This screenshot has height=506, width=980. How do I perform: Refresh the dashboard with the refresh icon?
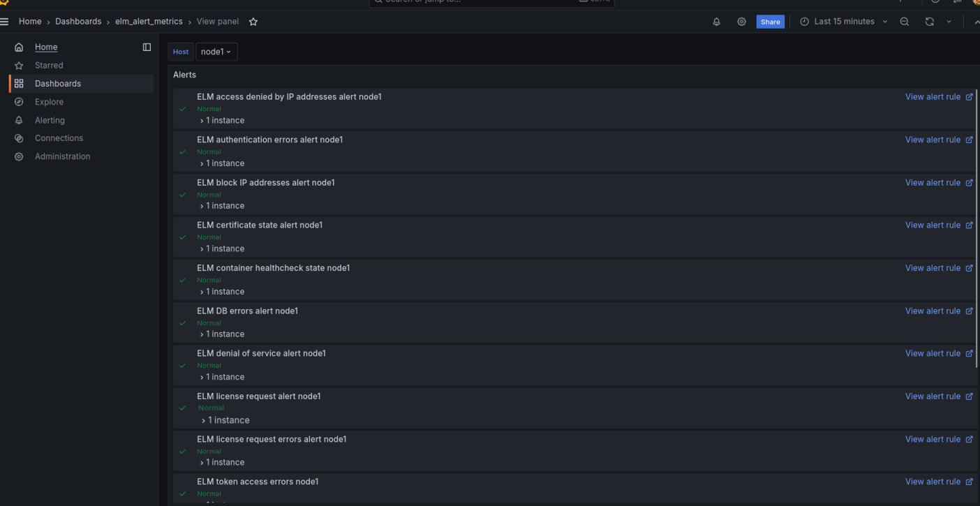click(x=929, y=22)
